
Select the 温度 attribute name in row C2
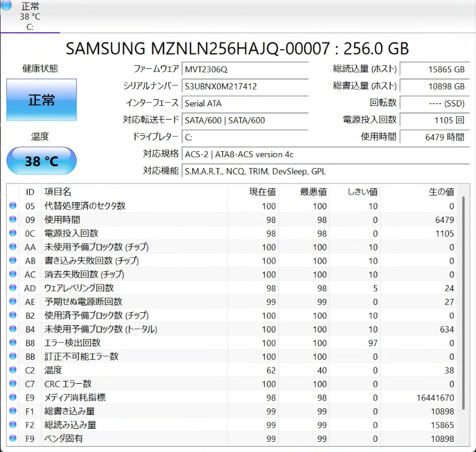point(53,370)
